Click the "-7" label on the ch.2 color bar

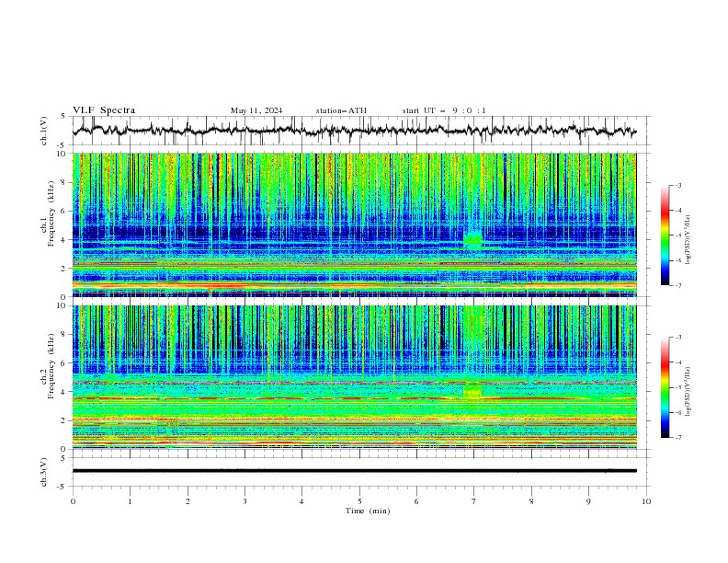point(678,438)
